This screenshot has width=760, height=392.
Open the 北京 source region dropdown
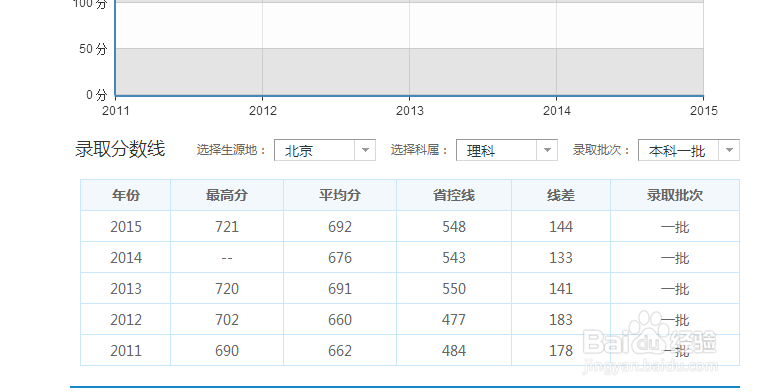coord(325,150)
